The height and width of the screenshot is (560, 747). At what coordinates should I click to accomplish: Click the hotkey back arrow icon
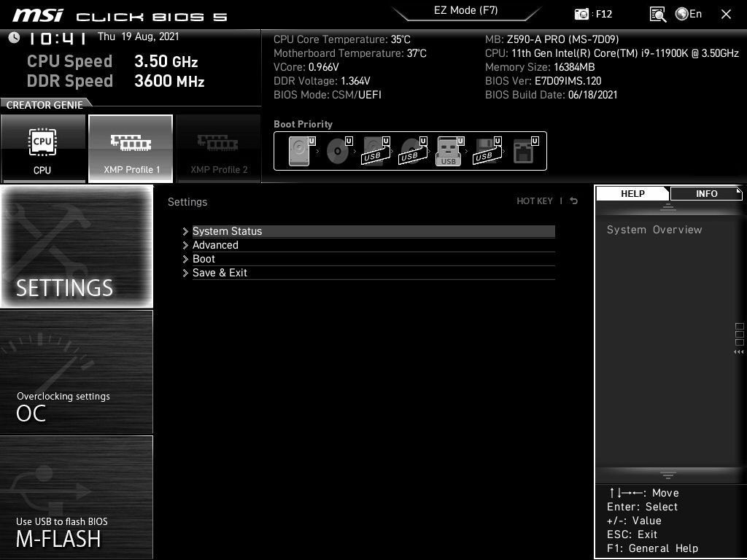click(574, 201)
